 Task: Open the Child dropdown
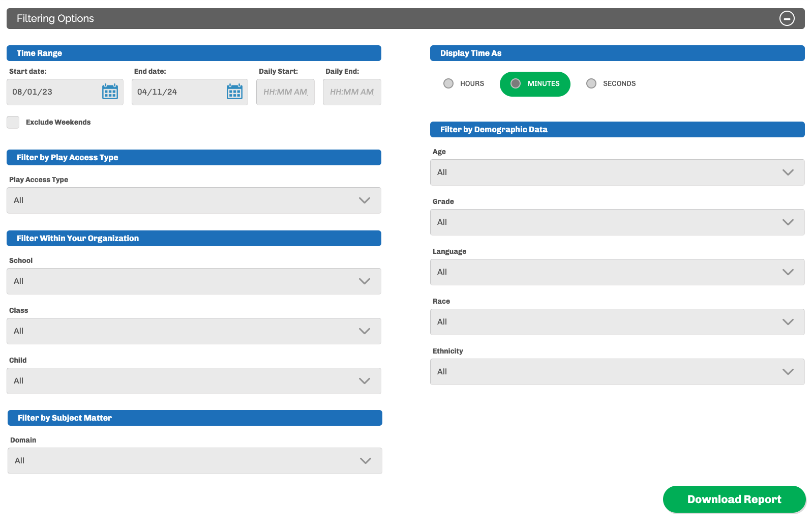[194, 381]
